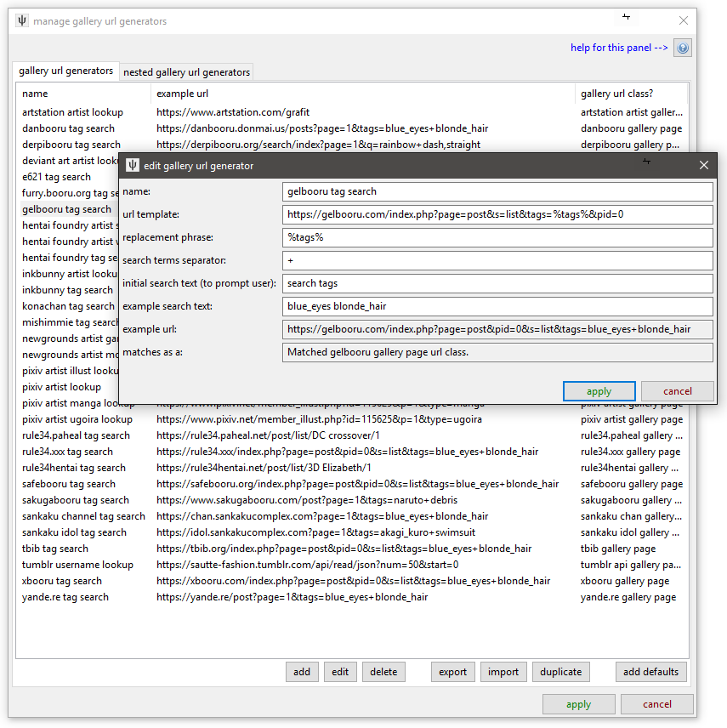Click the tumblr api gallery class cell
727x728 pixels.
630,565
